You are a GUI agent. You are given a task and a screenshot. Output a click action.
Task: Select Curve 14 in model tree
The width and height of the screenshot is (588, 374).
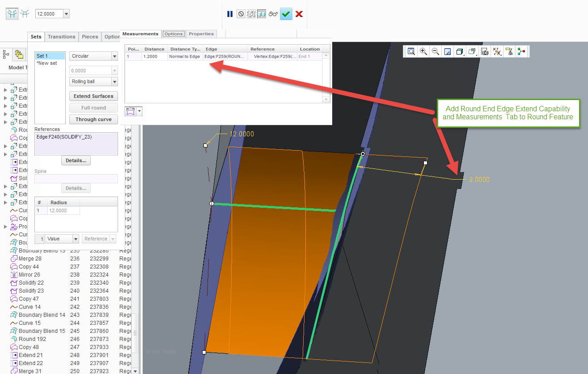click(x=30, y=307)
